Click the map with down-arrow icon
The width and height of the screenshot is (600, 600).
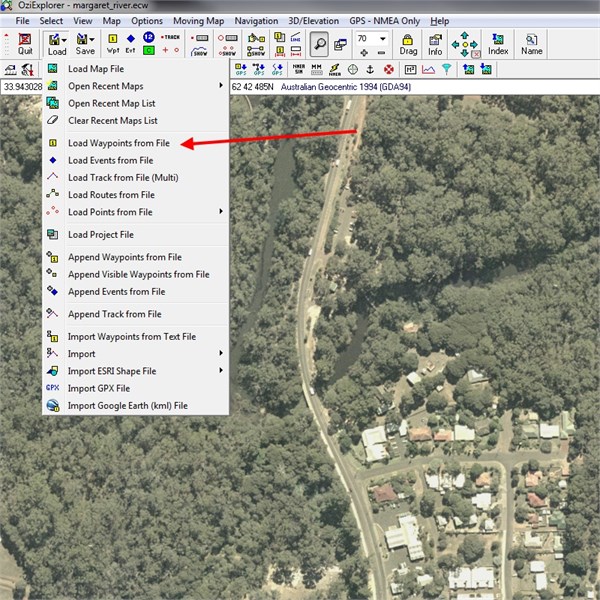486,69
